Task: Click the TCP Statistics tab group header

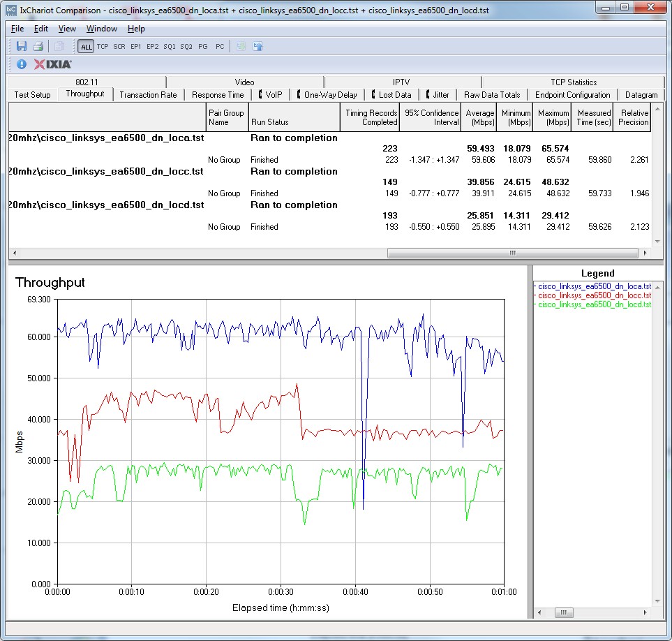Action: click(574, 82)
